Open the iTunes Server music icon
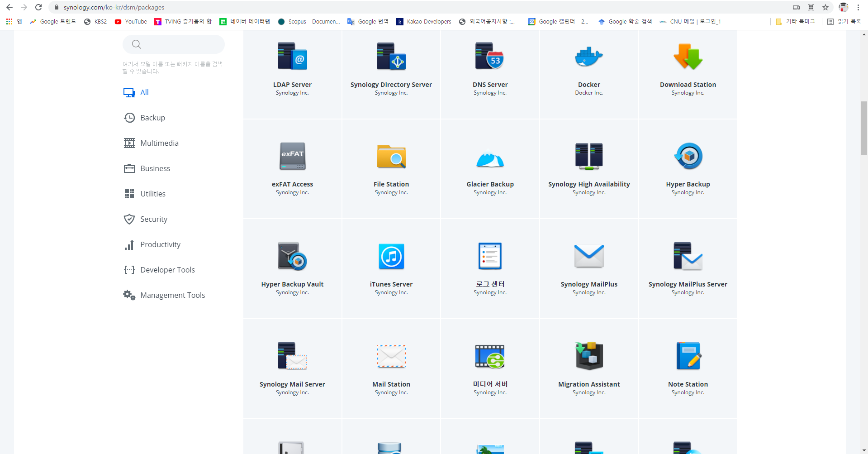The width and height of the screenshot is (868, 454). pos(391,256)
